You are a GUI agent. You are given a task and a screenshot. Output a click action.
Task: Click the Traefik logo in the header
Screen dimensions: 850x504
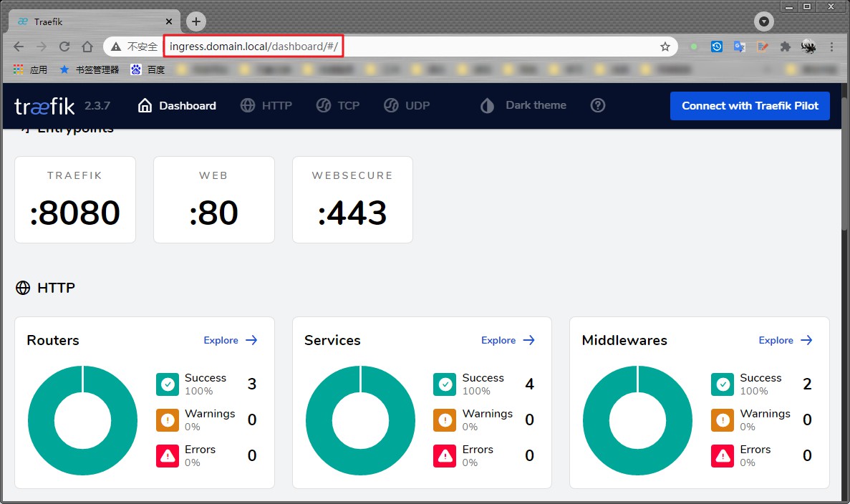point(44,106)
